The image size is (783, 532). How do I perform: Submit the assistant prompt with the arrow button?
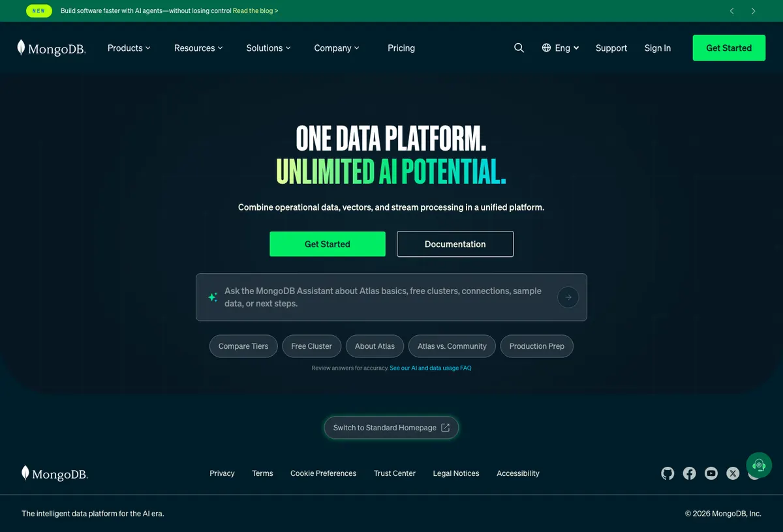click(568, 297)
